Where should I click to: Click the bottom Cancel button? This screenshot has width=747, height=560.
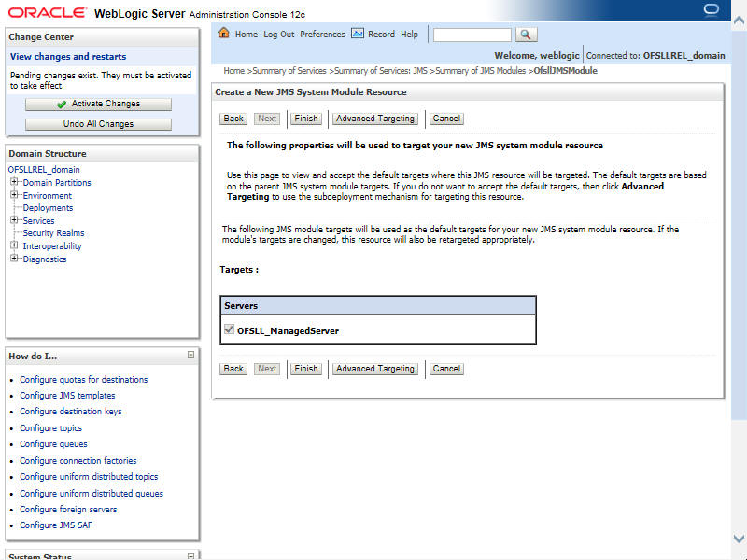[x=446, y=369]
